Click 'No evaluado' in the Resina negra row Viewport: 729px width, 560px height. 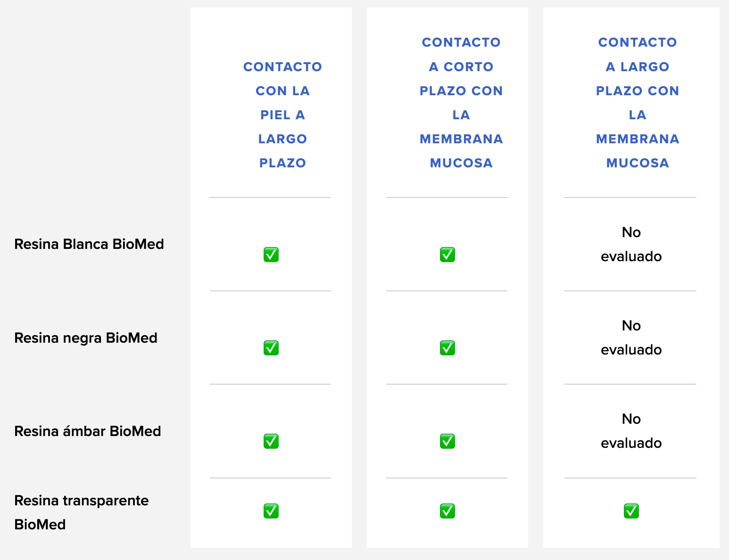[x=631, y=338]
